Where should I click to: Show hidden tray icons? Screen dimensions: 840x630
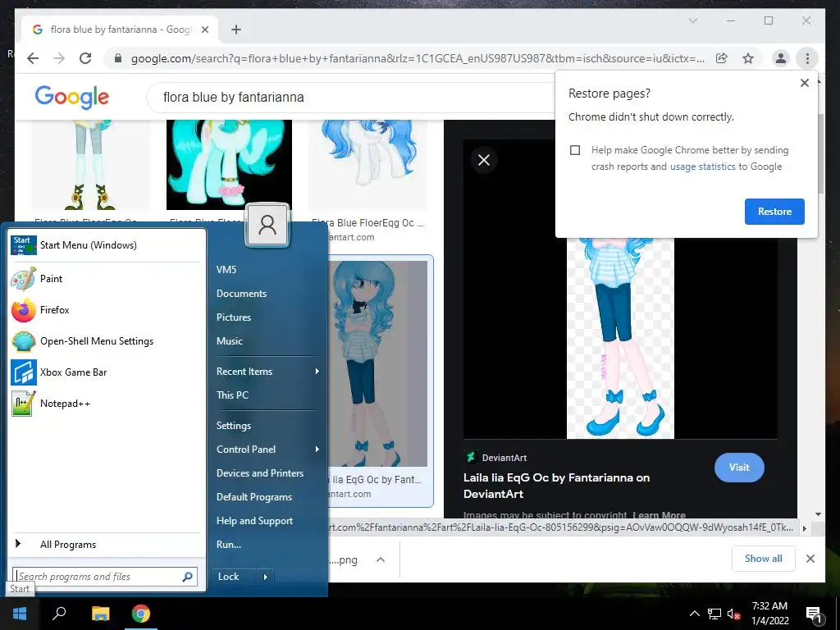pos(694,614)
